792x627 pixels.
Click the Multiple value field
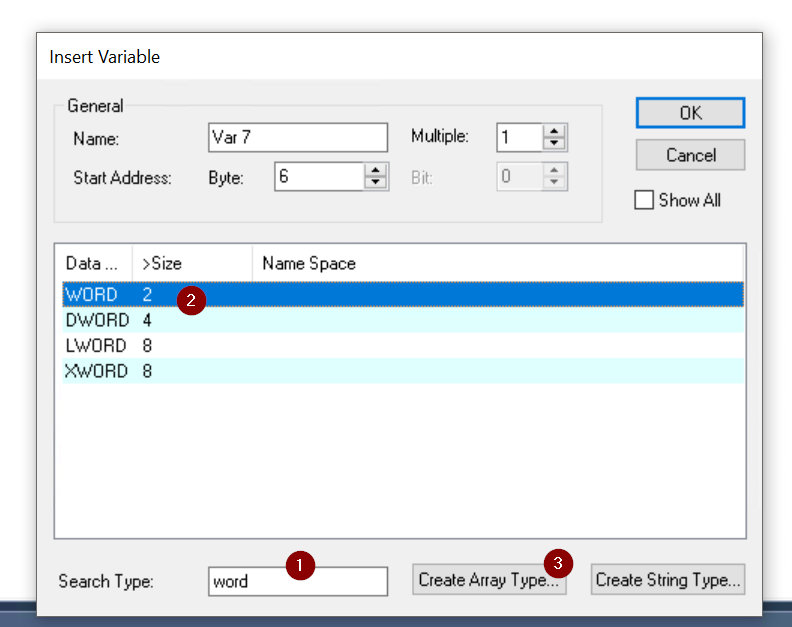tap(520, 137)
